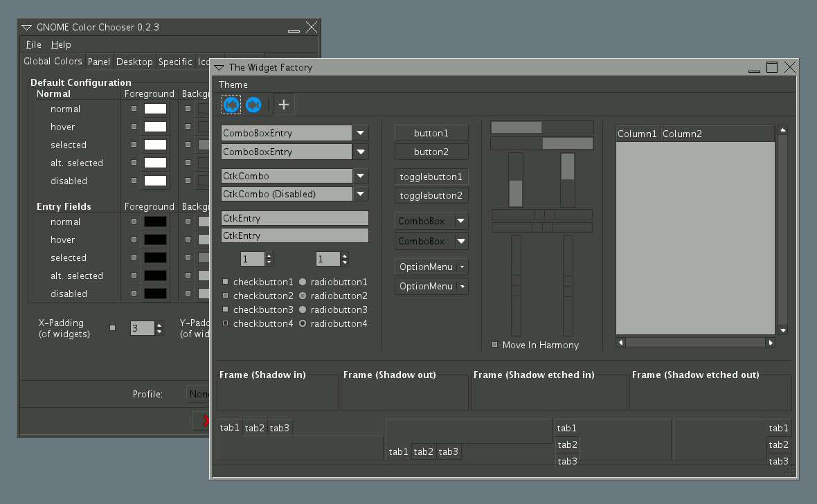
Task: Pick the Entry Fields 'selected' foreground swatch
Action: pos(155,258)
